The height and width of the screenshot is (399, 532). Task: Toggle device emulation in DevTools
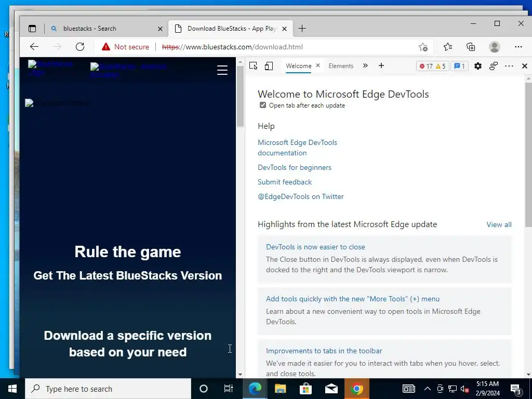[269, 66]
